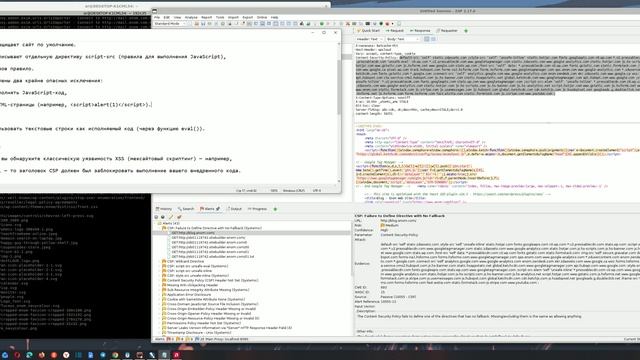Viewport: 640px width, 360px height.
Task: Open the View menu in ZAP
Action: click(177, 18)
